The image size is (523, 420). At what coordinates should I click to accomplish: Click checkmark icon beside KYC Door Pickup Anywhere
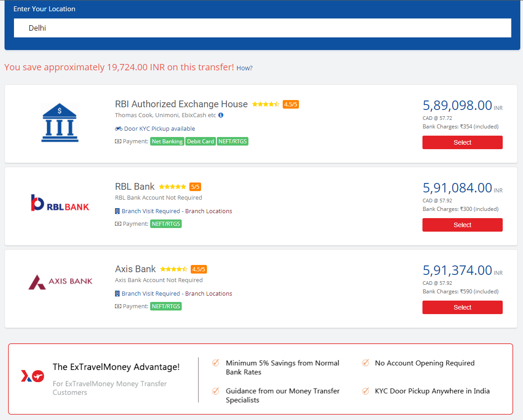pyautogui.click(x=366, y=391)
